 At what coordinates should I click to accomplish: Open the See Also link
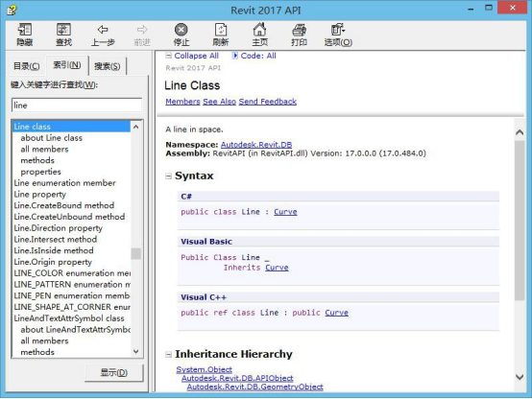219,102
